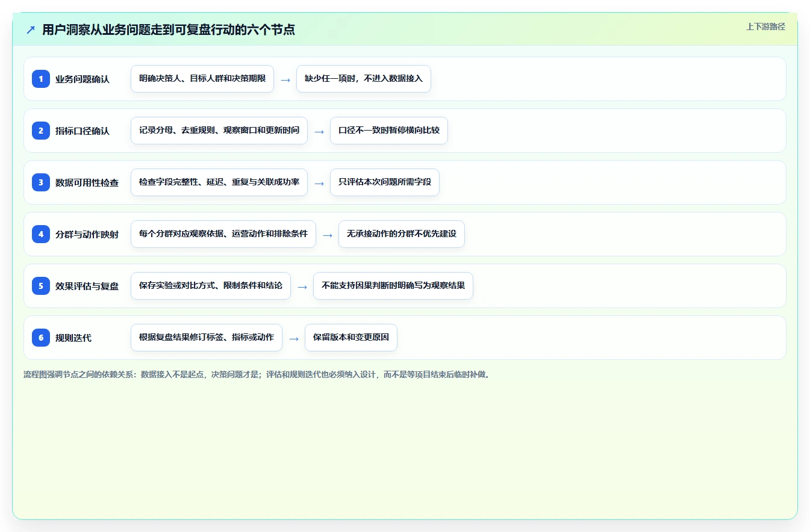This screenshot has width=810, height=532.
Task: Click the 规则迭代 step label
Action: coord(73,338)
